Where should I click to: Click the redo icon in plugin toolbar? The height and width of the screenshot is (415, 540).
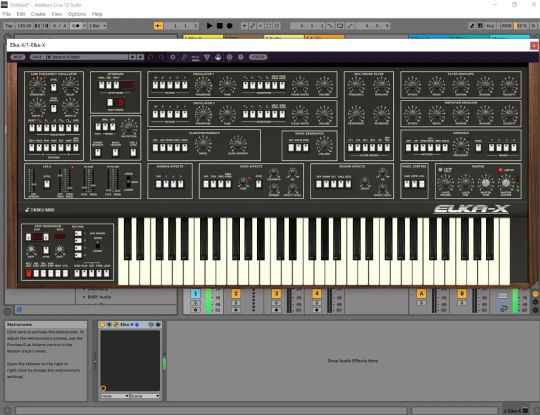162,57
